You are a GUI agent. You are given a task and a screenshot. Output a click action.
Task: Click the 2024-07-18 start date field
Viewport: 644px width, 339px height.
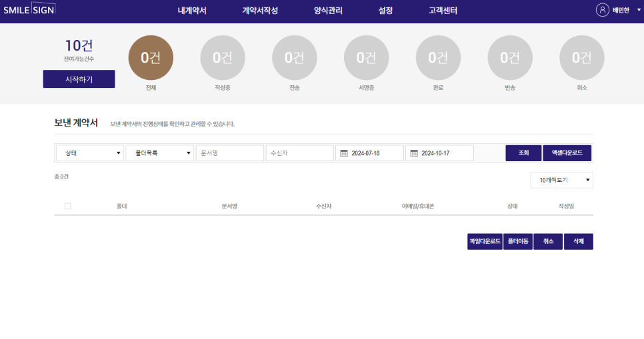point(369,153)
